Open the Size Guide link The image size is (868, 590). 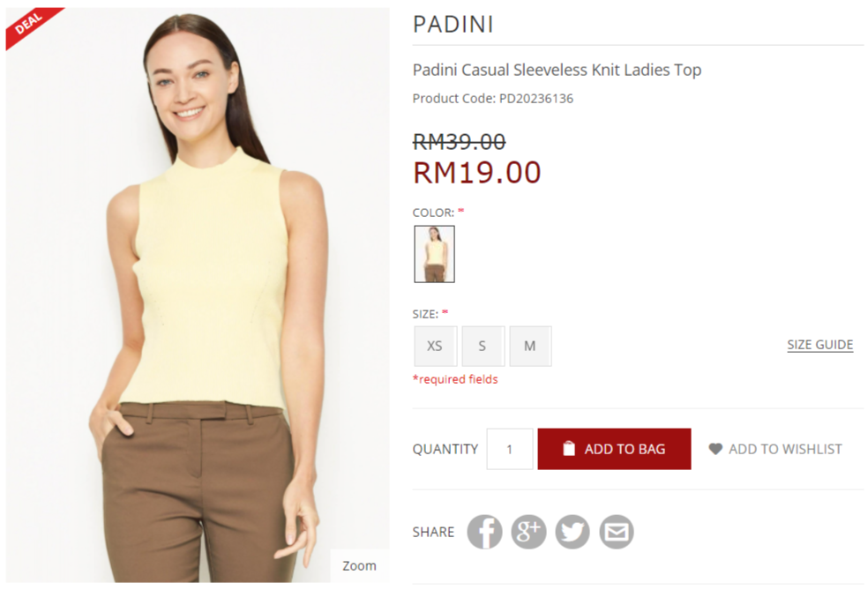[819, 345]
